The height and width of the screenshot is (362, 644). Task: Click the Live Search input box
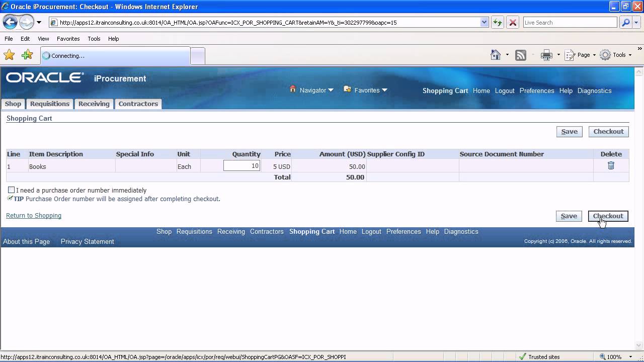pyautogui.click(x=570, y=23)
